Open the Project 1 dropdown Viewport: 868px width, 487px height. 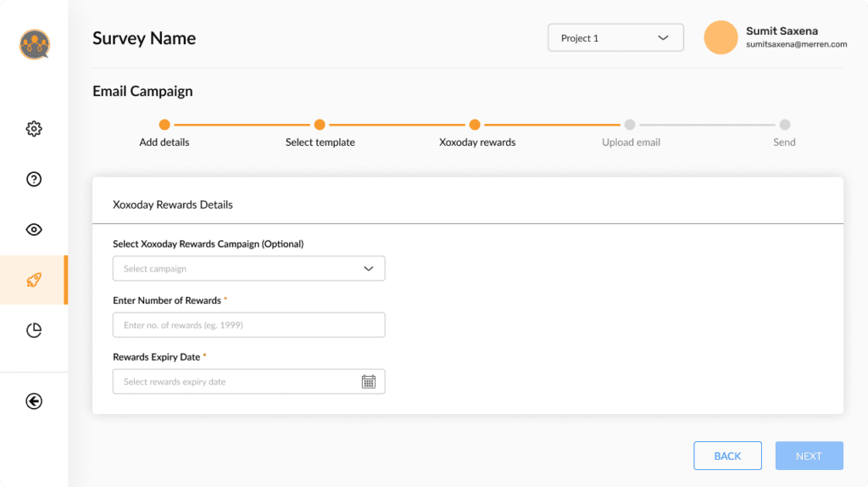click(615, 37)
